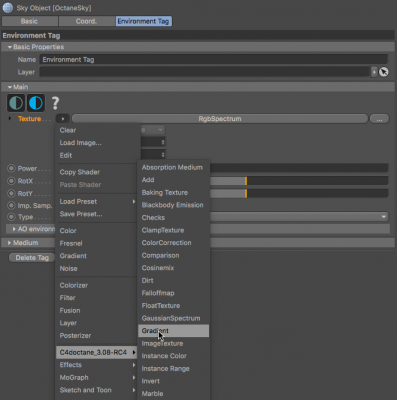Click the blue half-circle environment icon
Image resolution: width=397 pixels, height=400 pixels.
[36, 103]
